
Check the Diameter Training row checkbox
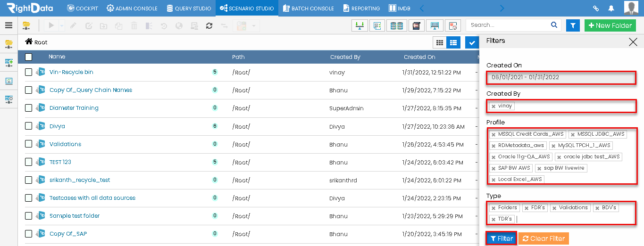click(x=29, y=108)
